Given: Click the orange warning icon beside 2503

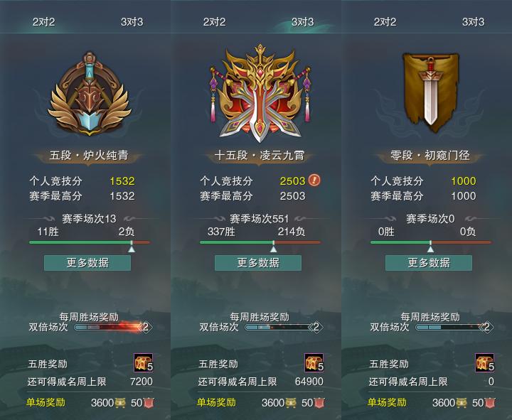Looking at the screenshot, I should point(314,180).
